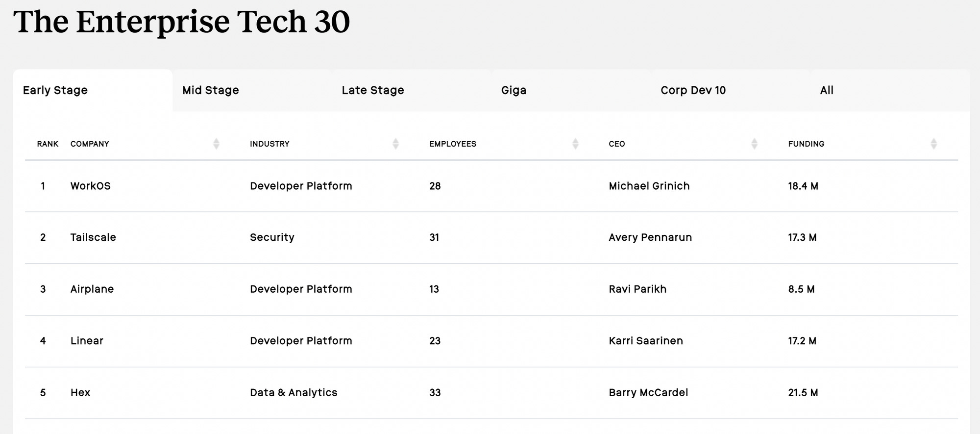Open the Late Stage tab
980x434 pixels.
(x=373, y=90)
